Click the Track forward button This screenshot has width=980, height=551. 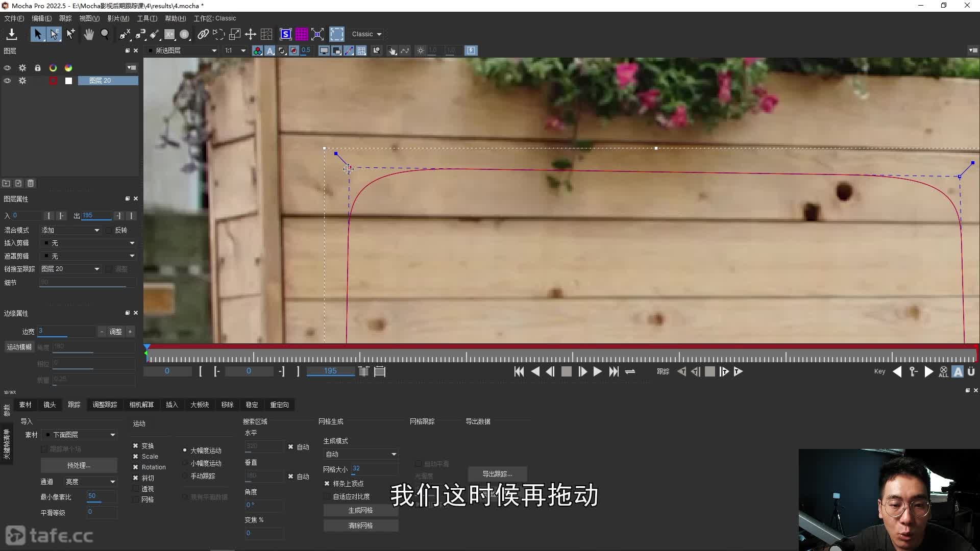(738, 372)
